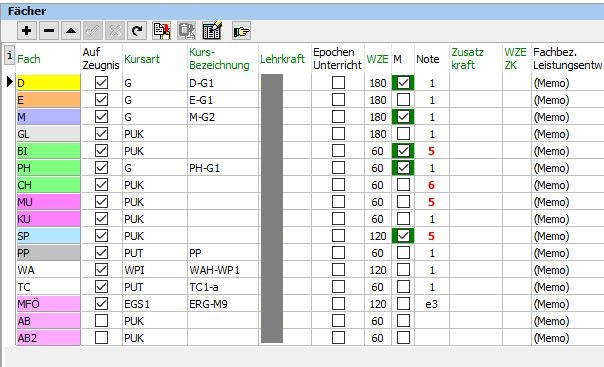Click course name cell ERG-M9
This screenshot has width=604, height=367.
[223, 303]
